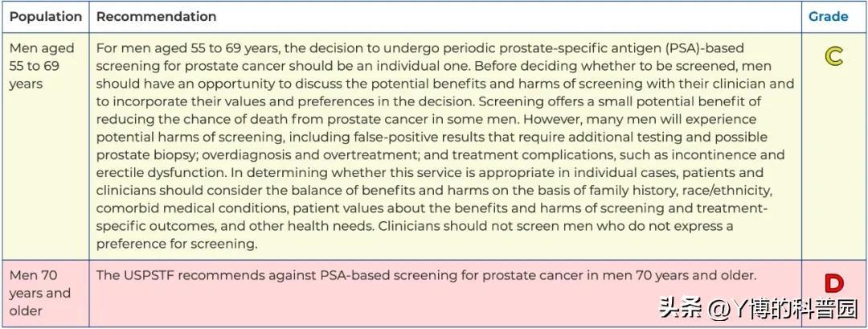The height and width of the screenshot is (329, 868).
Task: Select the 'Men 70 years and older' cell
Action: point(45,293)
